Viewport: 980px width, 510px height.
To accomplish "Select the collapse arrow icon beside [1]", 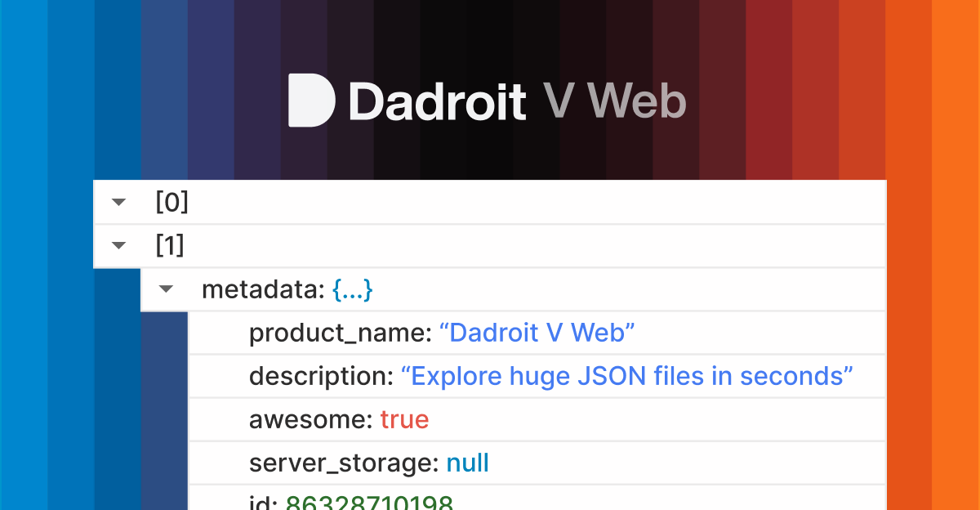I will click(118, 245).
